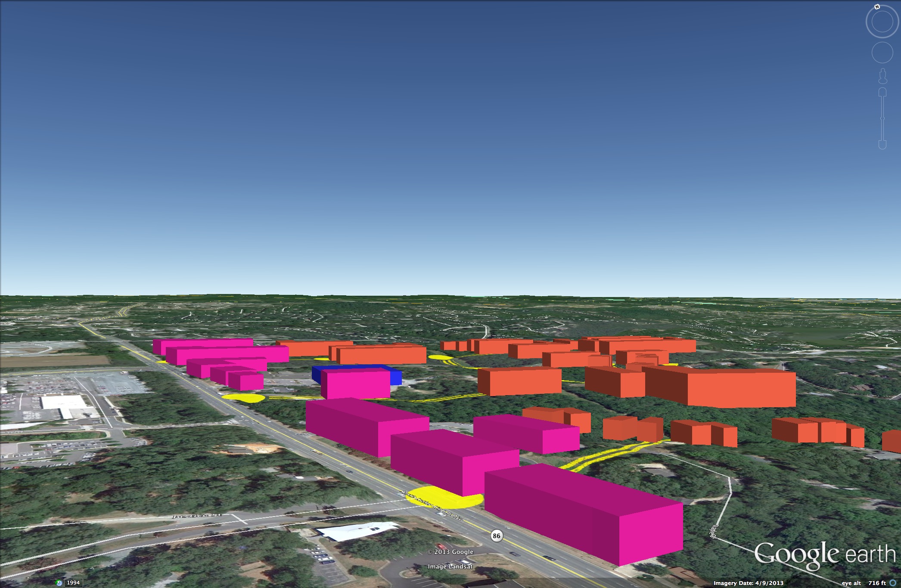Click the Route 86 highway shield

(497, 535)
